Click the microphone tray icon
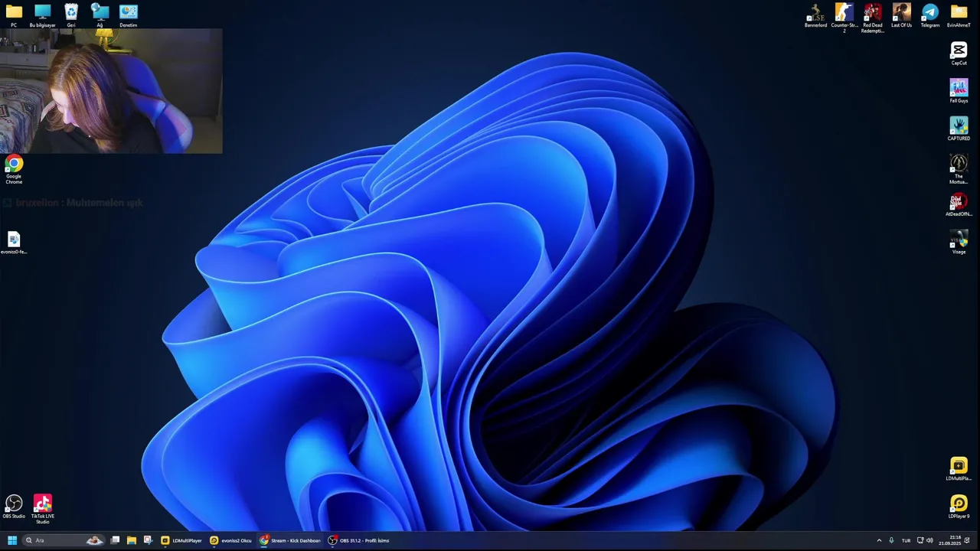Screen dimensions: 980x551 pyautogui.click(x=891, y=540)
